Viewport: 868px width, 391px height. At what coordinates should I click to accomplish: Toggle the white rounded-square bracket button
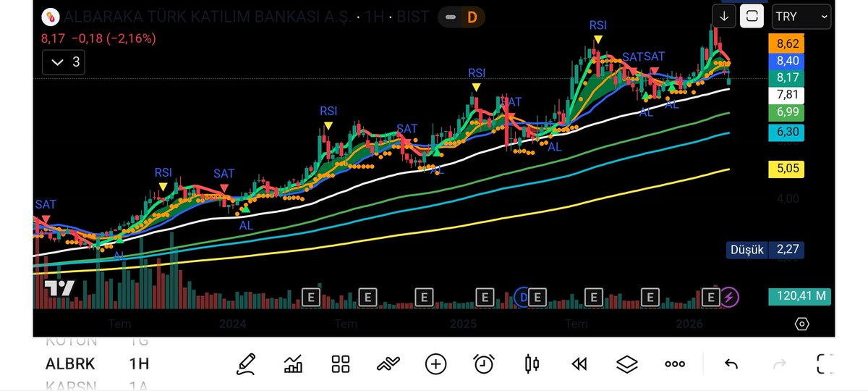coord(752,16)
